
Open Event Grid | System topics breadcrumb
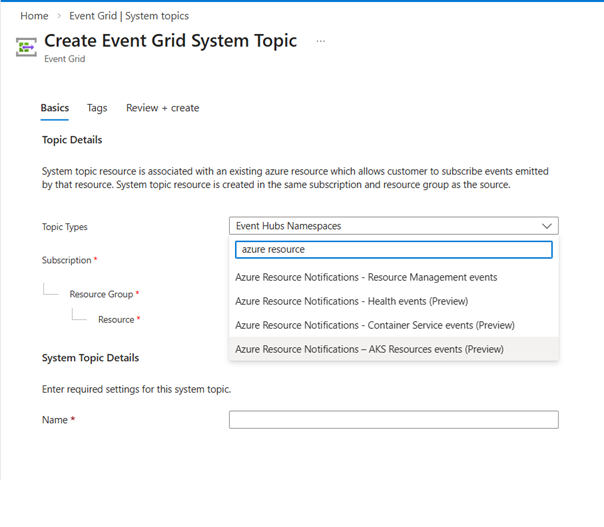[129, 16]
